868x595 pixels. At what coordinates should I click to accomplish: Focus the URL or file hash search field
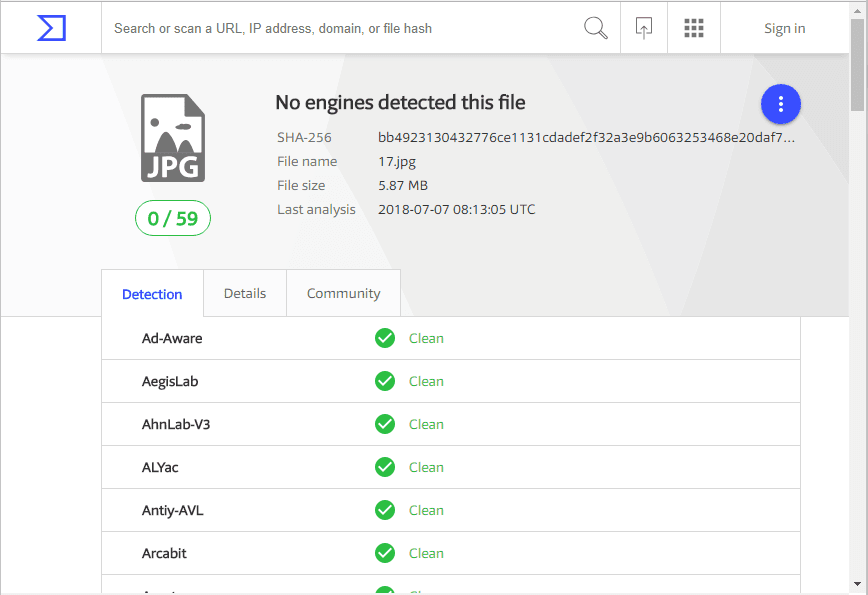[342, 28]
